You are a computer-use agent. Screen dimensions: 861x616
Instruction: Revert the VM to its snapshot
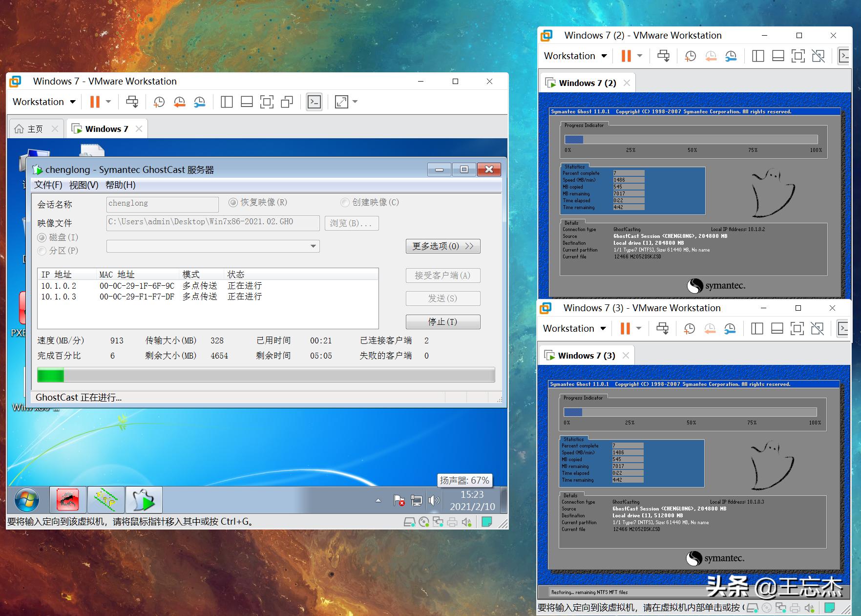pos(179,102)
